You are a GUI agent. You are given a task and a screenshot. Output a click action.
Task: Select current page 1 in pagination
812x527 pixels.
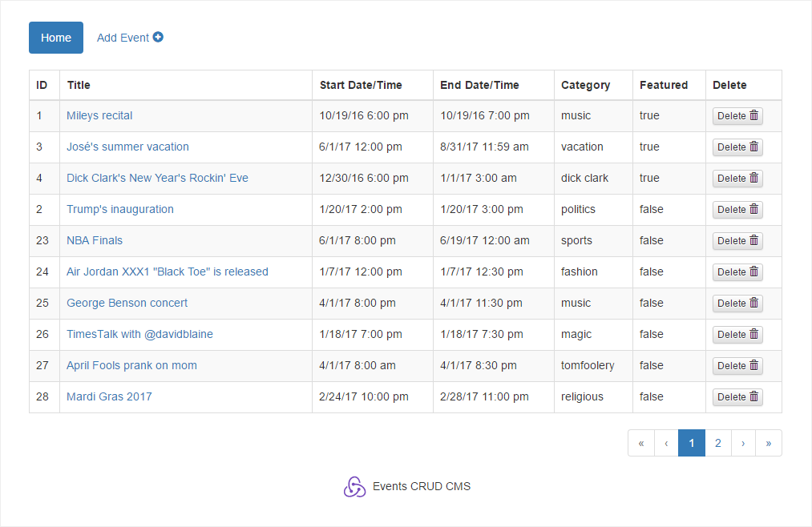click(x=692, y=443)
